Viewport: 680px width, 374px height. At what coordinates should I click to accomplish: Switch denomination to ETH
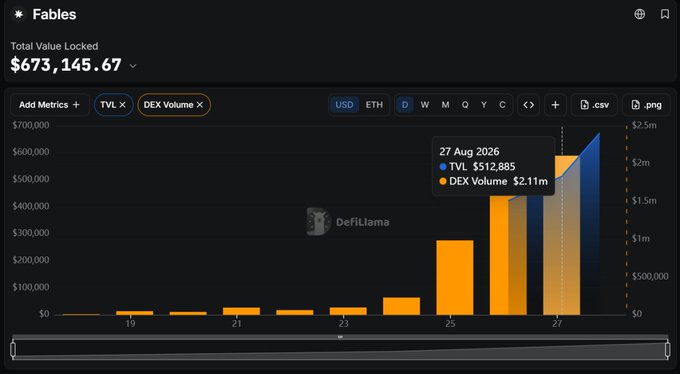tap(374, 105)
